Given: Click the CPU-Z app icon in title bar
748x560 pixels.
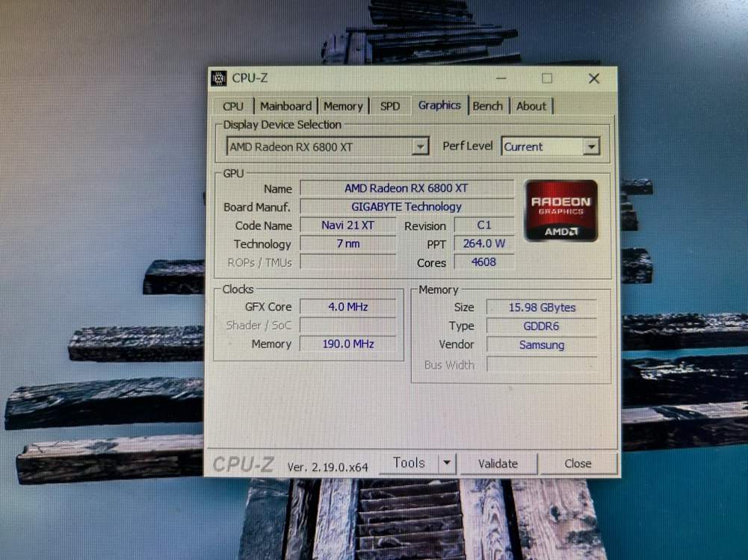Looking at the screenshot, I should tap(219, 78).
